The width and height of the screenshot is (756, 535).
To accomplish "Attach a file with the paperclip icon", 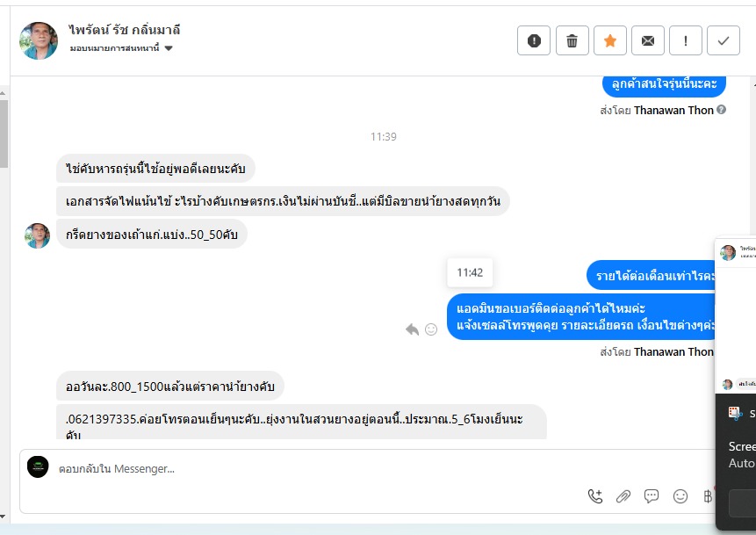I will (623, 496).
